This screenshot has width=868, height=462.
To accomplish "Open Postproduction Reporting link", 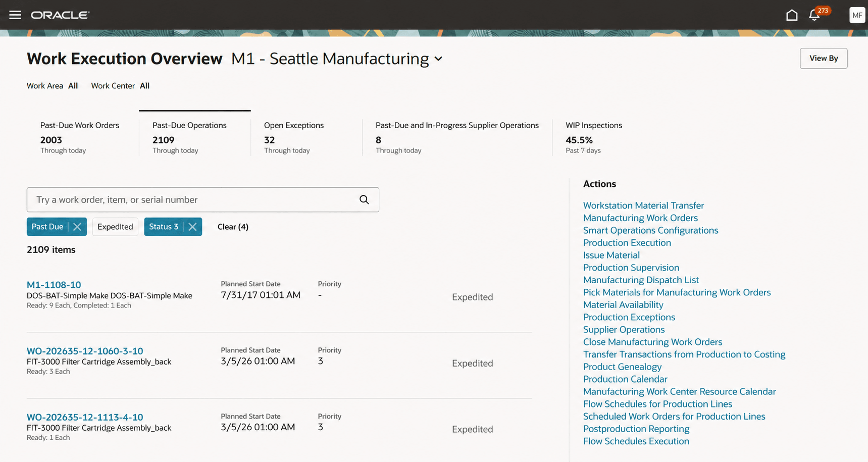I will click(636, 429).
